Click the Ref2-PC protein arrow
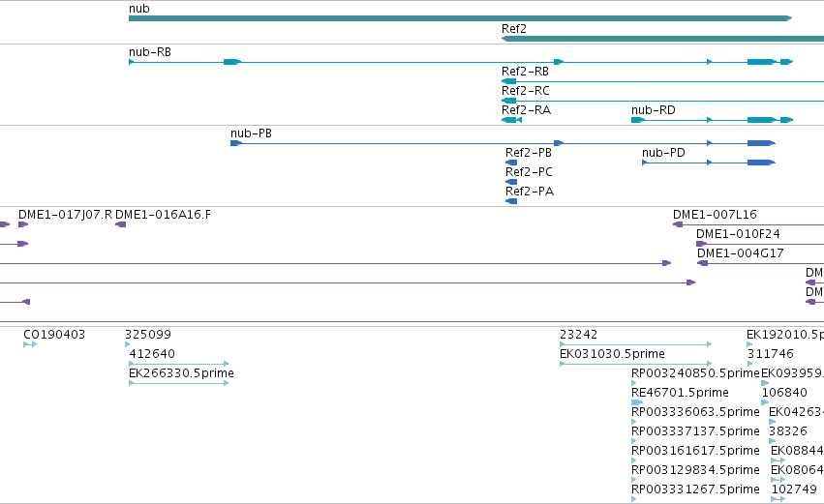Image resolution: width=824 pixels, height=504 pixels. pyautogui.click(x=511, y=182)
